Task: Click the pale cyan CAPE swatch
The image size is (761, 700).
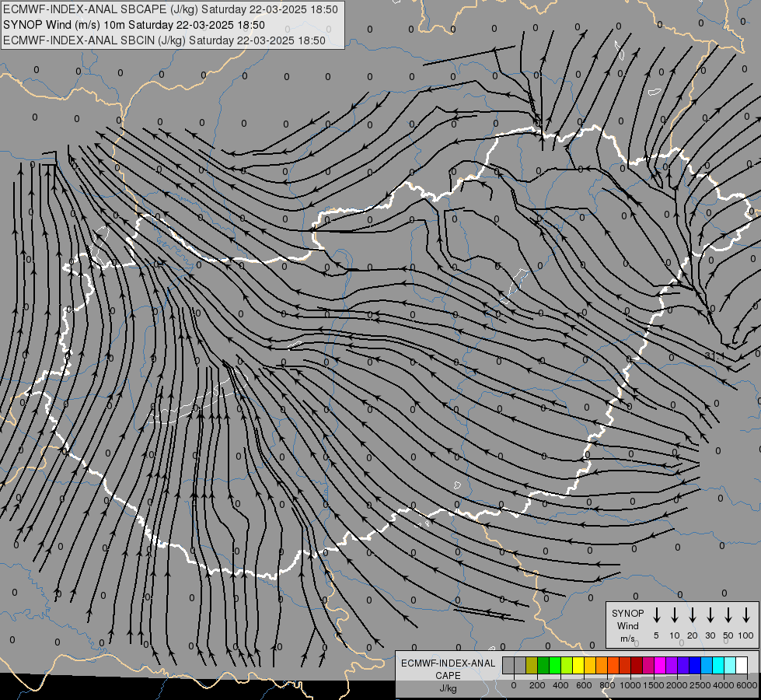Action: 729,665
